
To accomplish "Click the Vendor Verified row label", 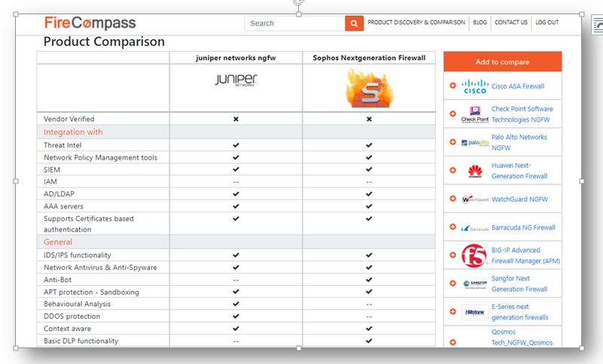I will (x=69, y=119).
